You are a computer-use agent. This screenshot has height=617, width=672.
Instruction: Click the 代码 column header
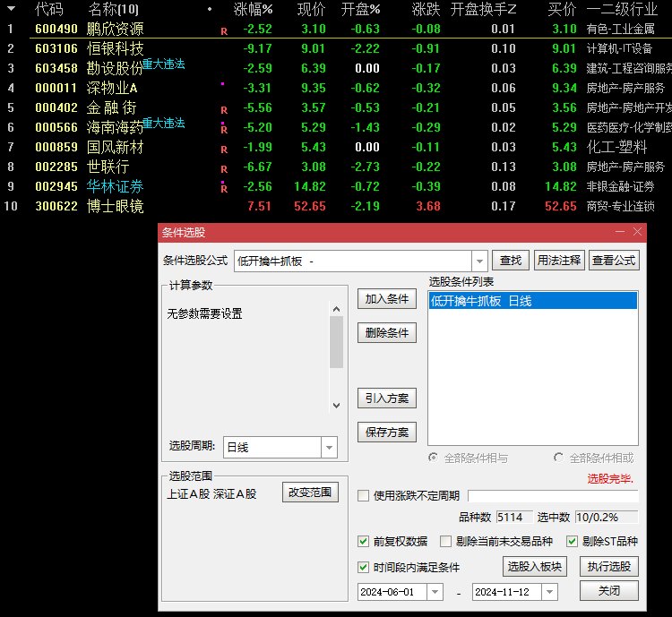click(49, 9)
